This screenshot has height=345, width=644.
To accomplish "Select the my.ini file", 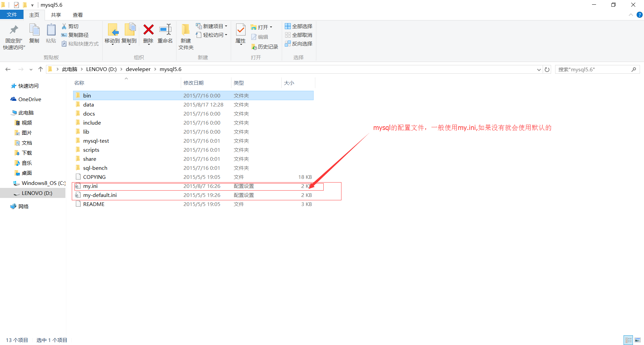I will click(x=193, y=186).
